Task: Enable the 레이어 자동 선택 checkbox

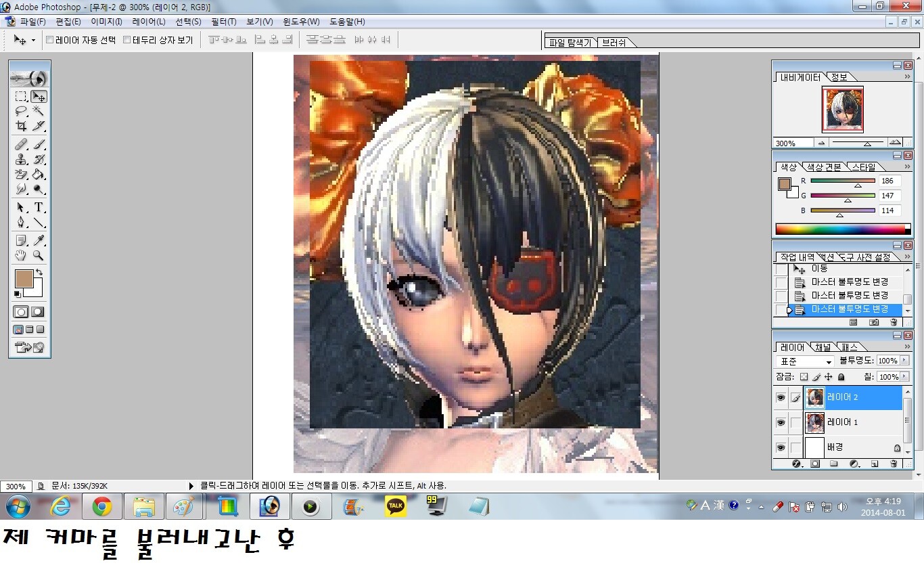Action: tap(49, 40)
